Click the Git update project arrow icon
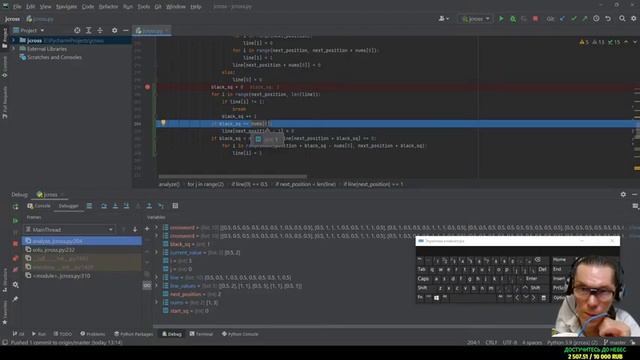 click(x=562, y=19)
